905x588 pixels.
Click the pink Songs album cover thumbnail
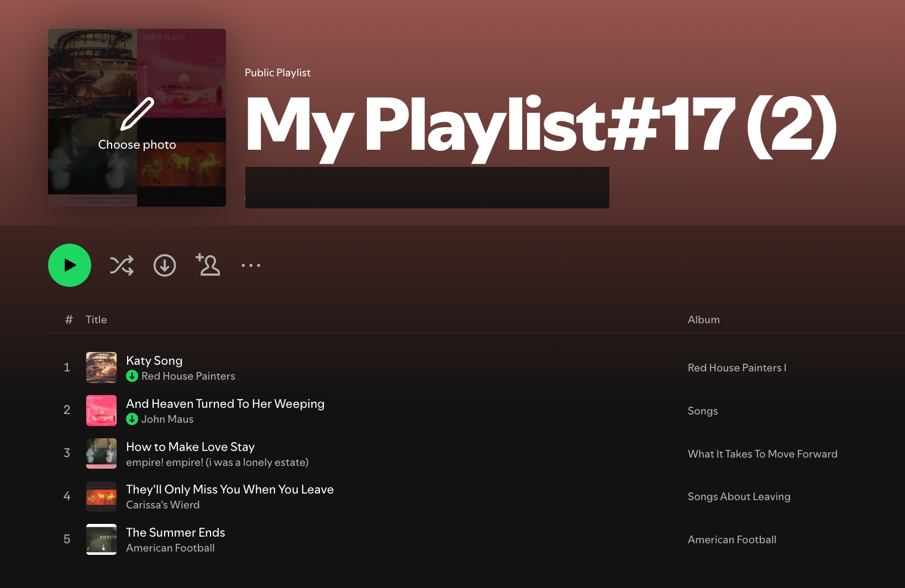click(x=102, y=411)
